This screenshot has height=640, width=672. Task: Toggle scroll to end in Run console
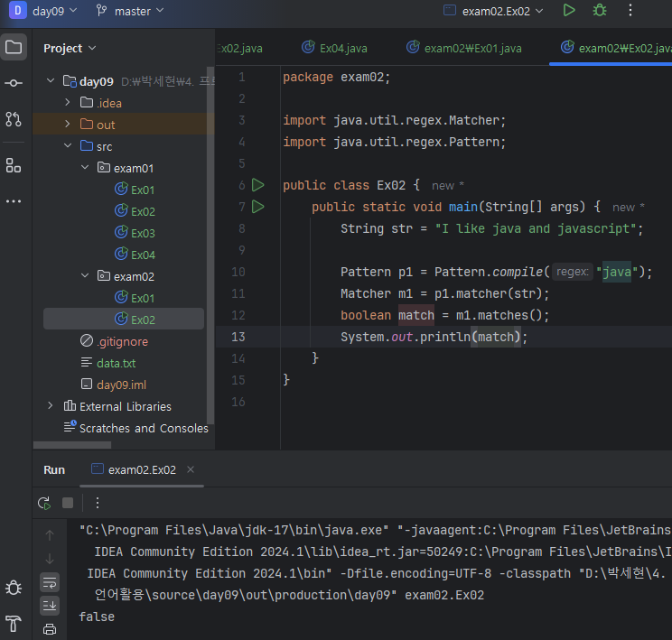pyautogui.click(x=50, y=605)
